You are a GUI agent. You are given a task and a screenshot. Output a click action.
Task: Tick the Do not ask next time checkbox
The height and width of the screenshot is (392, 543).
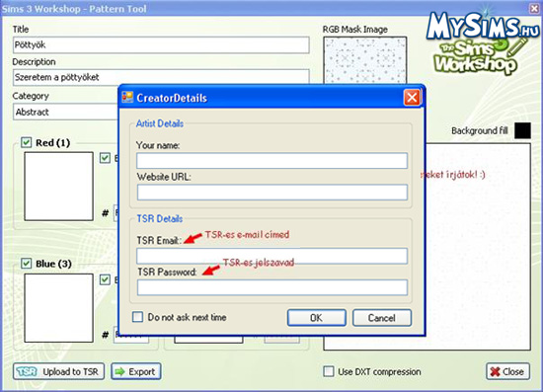coord(137,317)
